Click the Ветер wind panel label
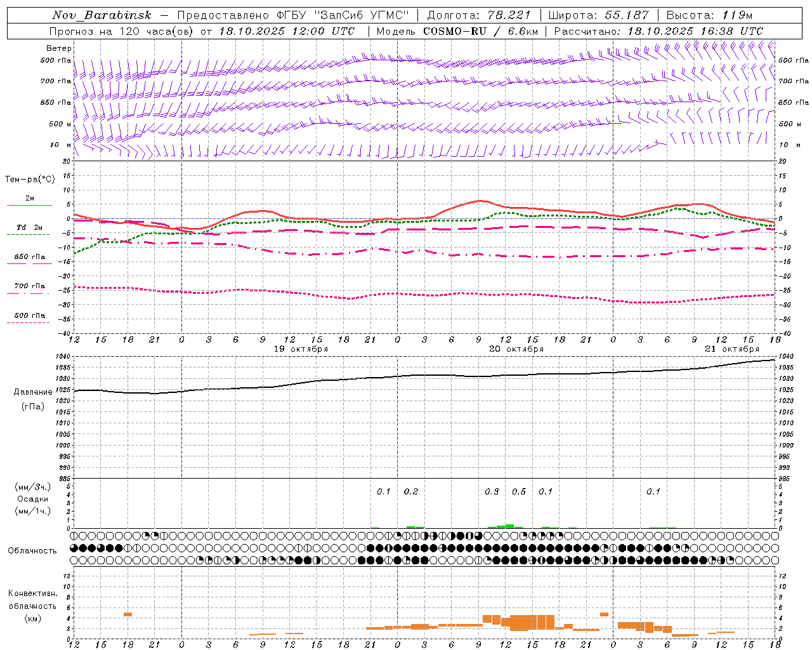812x650 pixels. tap(59, 48)
